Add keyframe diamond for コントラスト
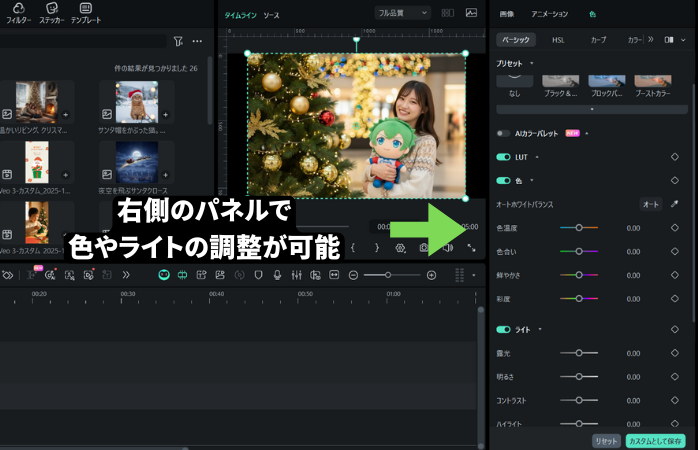The height and width of the screenshot is (450, 700). pyautogui.click(x=675, y=400)
